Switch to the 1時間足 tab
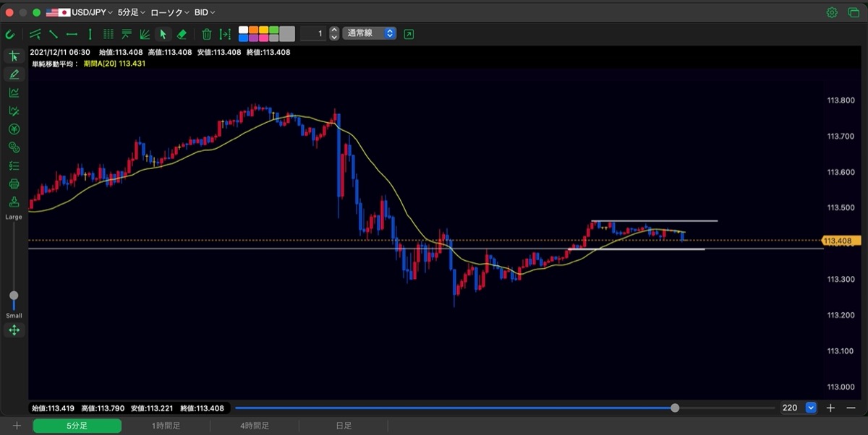Image resolution: width=868 pixels, height=435 pixels. (x=166, y=426)
